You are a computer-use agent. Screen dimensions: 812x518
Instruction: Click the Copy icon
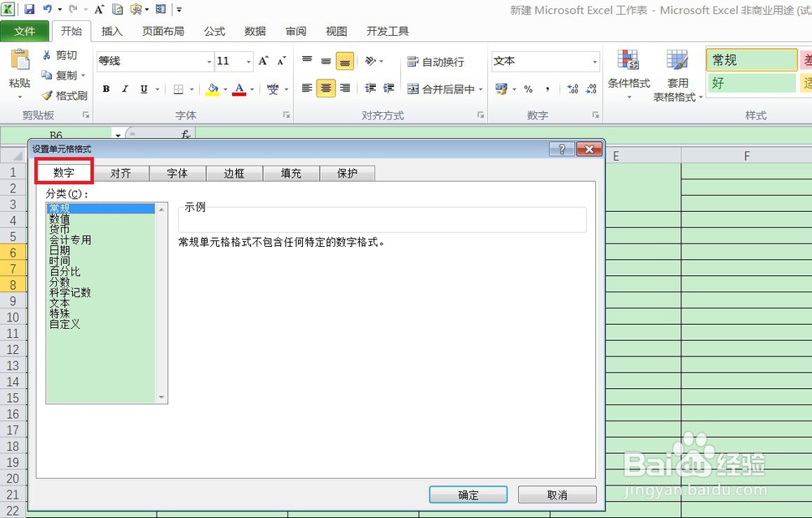[x=46, y=76]
